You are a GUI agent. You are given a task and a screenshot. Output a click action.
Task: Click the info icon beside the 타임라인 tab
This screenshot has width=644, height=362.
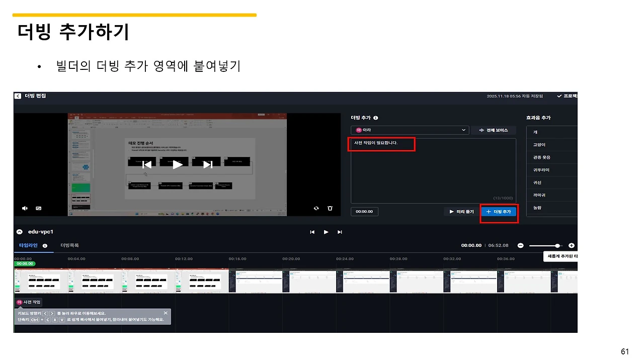tap(45, 245)
